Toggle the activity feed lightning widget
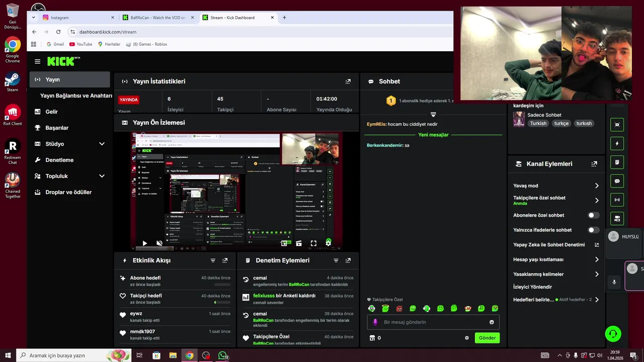 tap(617, 144)
